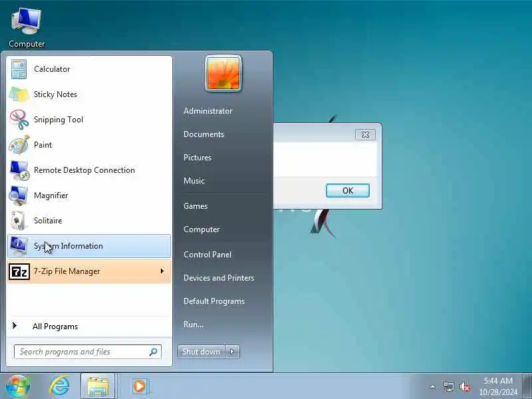
Task: Start Magnifier from its icon
Action: tap(19, 196)
